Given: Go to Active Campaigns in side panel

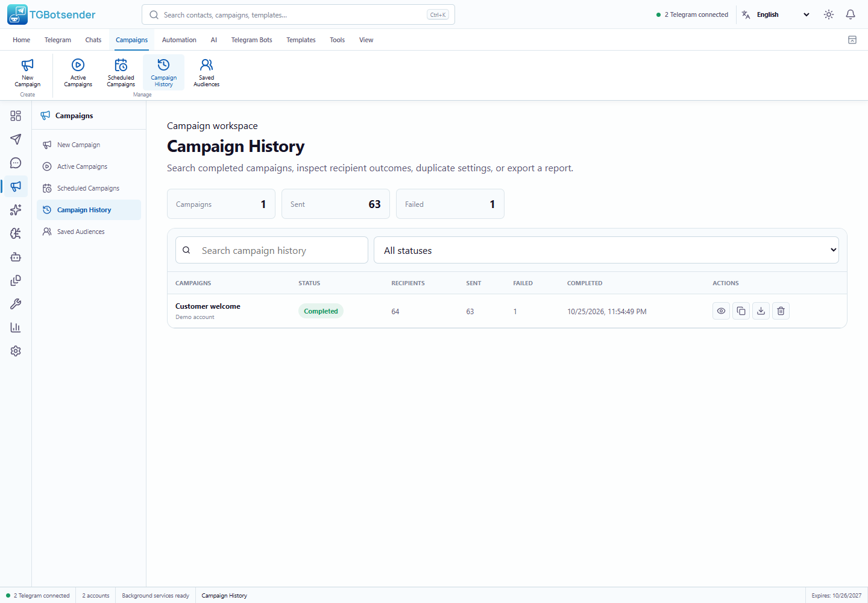Looking at the screenshot, I should coord(89,166).
